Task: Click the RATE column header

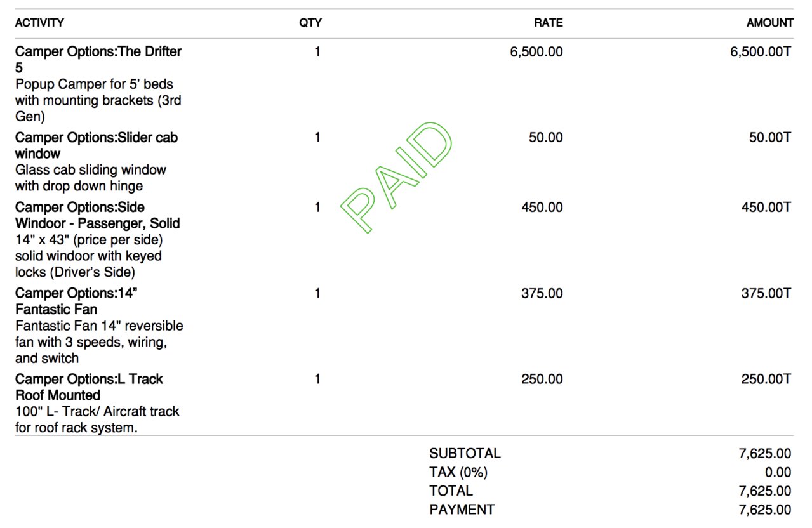Action: pos(548,23)
